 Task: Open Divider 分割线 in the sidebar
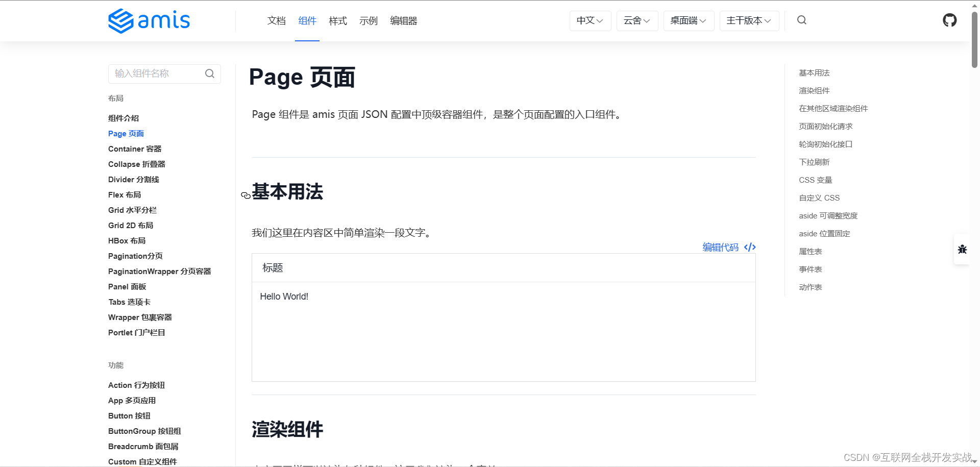[134, 180]
